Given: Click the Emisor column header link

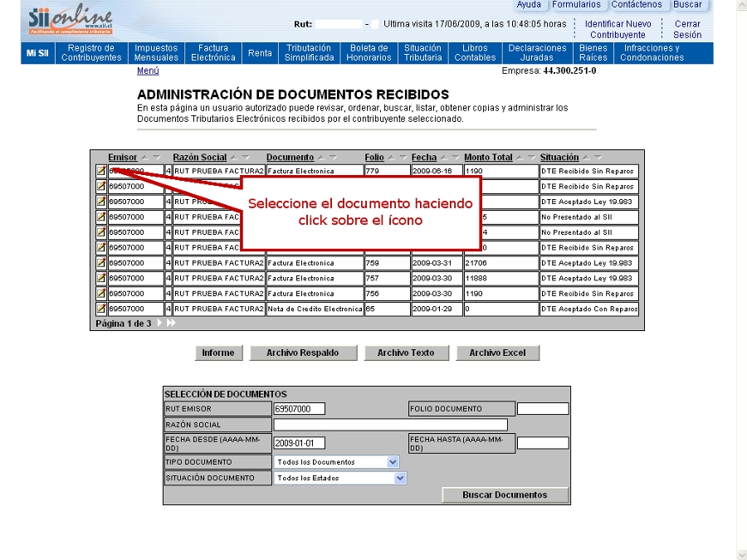Looking at the screenshot, I should point(123,158).
